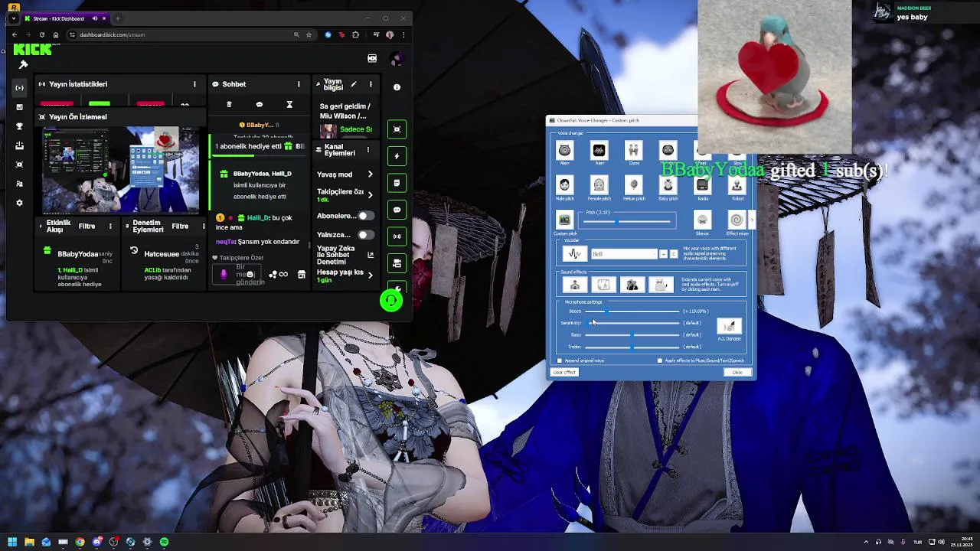Choose the Radio voice effect
Screen dimensions: 980x551
(702, 186)
